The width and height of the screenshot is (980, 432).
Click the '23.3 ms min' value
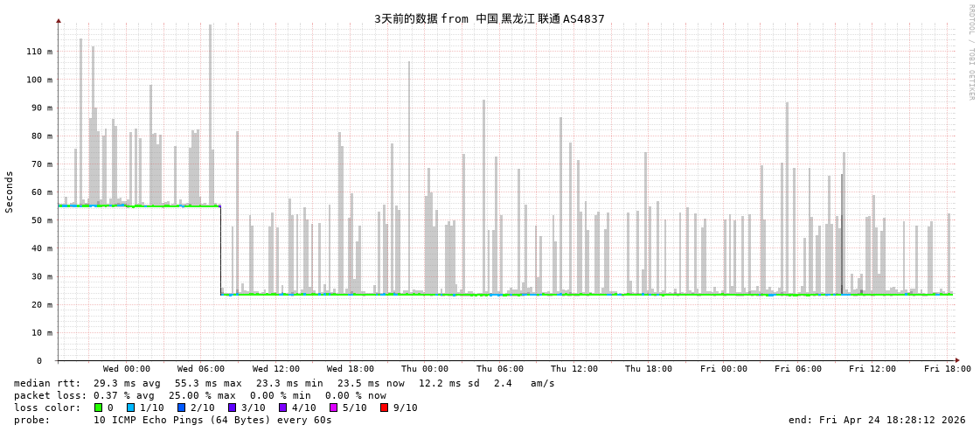pyautogui.click(x=289, y=383)
